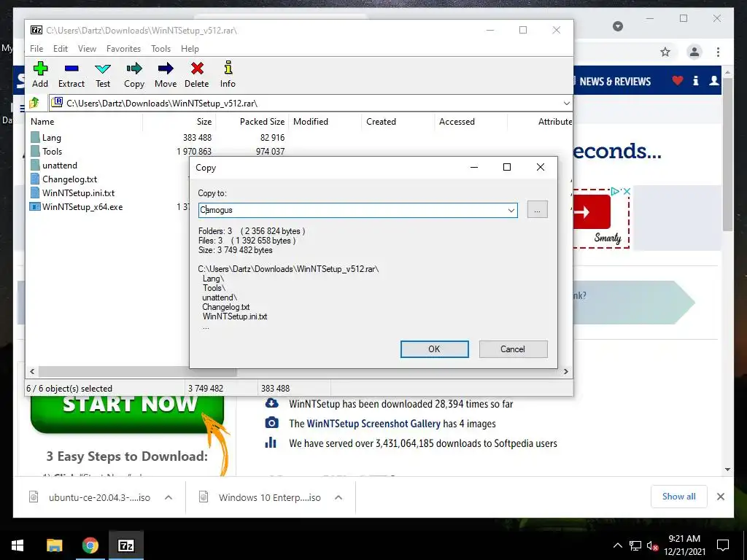Select the Changelog.txt file icon
The height and width of the screenshot is (560, 747).
coord(35,179)
